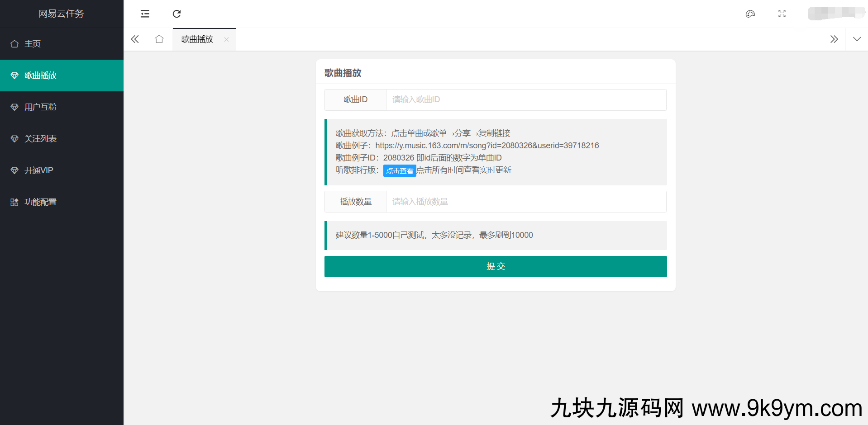Open 关注列表 in the sidebar
This screenshot has height=425, width=868.
tap(40, 138)
